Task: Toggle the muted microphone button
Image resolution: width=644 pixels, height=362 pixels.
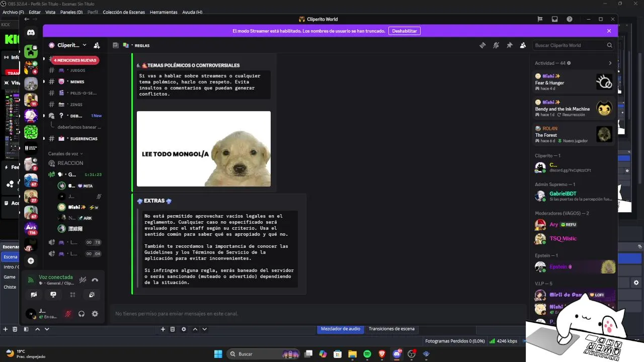Action: pos(68,314)
